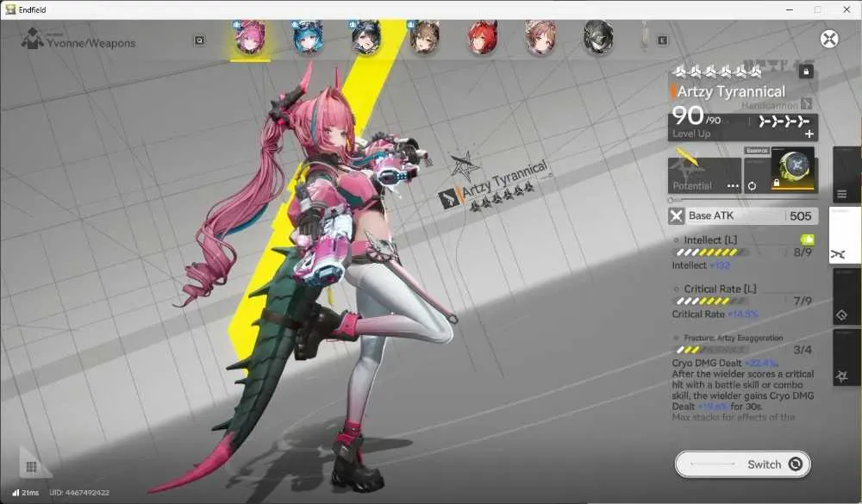Click the Q previous-operator key icon

(x=200, y=40)
